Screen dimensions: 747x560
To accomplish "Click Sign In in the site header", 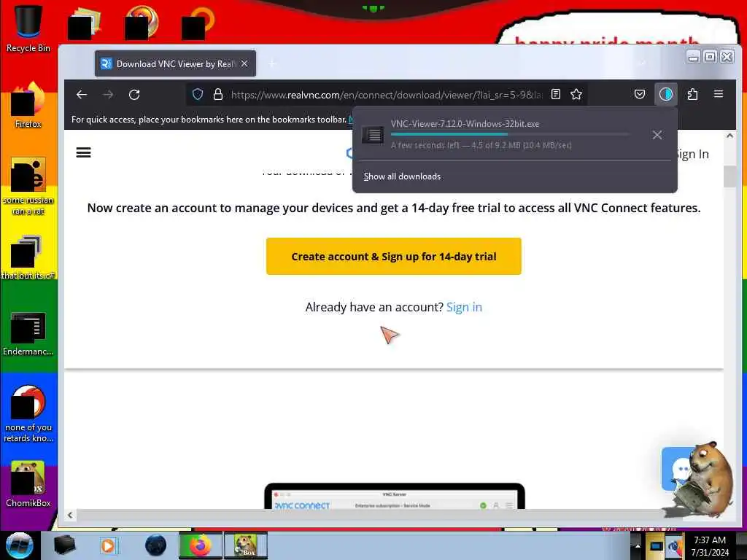I will pyautogui.click(x=692, y=154).
